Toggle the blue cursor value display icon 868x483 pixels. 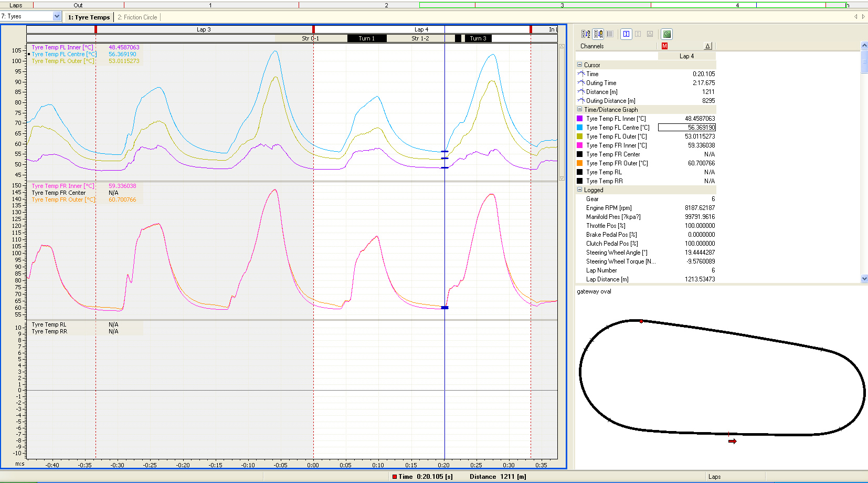[626, 34]
